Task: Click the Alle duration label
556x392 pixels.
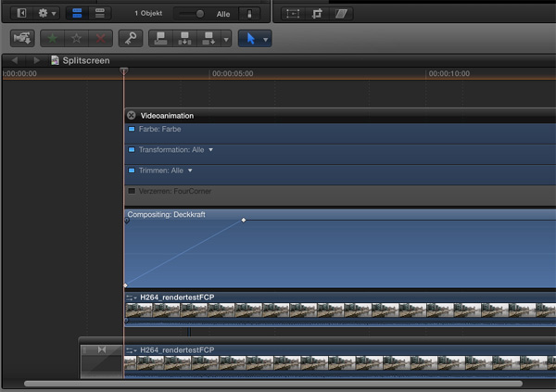Action: pos(223,14)
